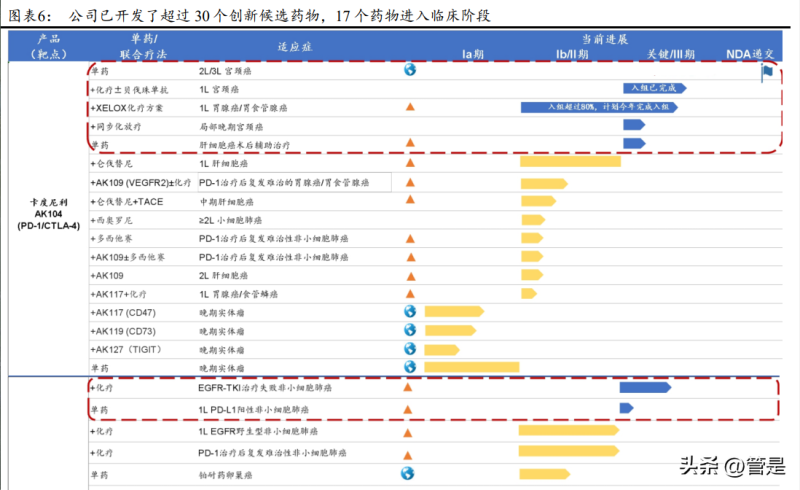Click the yellow bar in the +AK127 (TIGIT) row
Viewport: 800px width, 490px height.
click(442, 350)
